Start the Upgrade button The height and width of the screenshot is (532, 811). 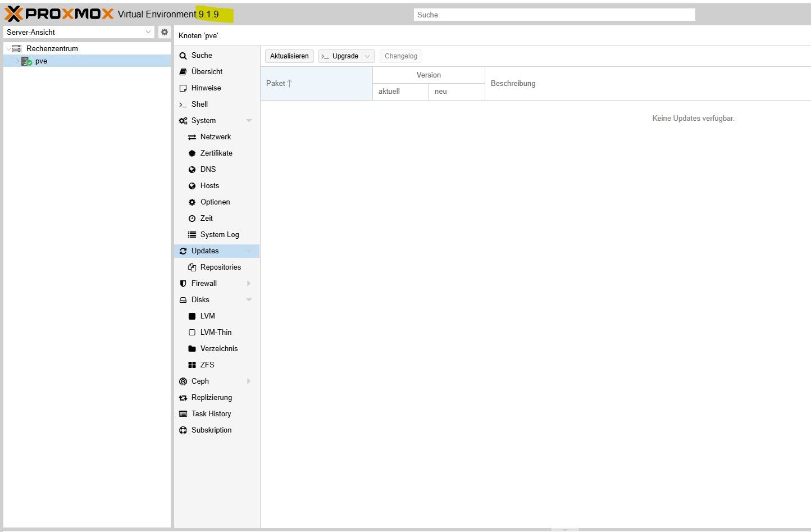(x=340, y=56)
